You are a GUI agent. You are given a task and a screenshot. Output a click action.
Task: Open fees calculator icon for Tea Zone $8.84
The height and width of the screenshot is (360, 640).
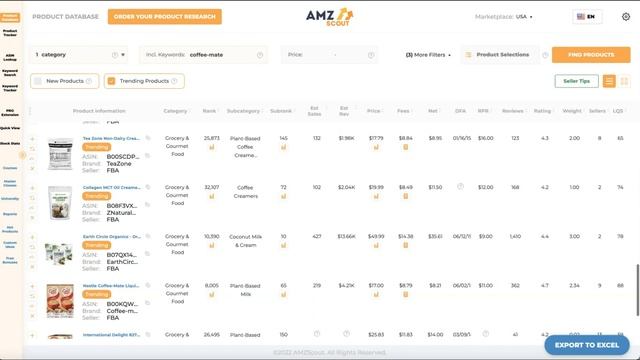[x=405, y=147]
